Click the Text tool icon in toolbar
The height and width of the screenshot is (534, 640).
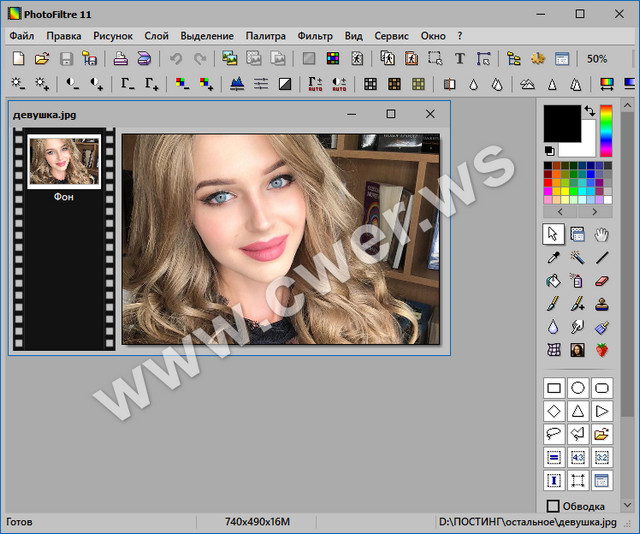(x=459, y=59)
